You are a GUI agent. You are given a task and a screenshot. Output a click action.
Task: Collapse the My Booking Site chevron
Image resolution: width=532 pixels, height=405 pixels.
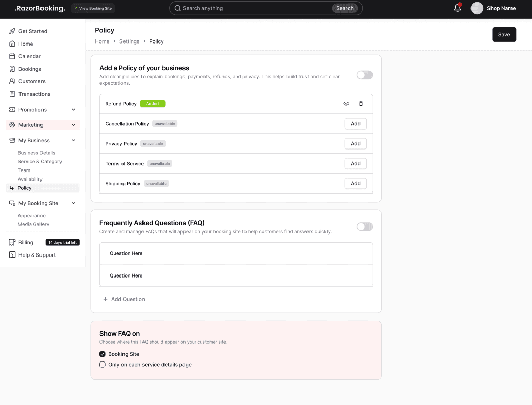click(x=74, y=203)
